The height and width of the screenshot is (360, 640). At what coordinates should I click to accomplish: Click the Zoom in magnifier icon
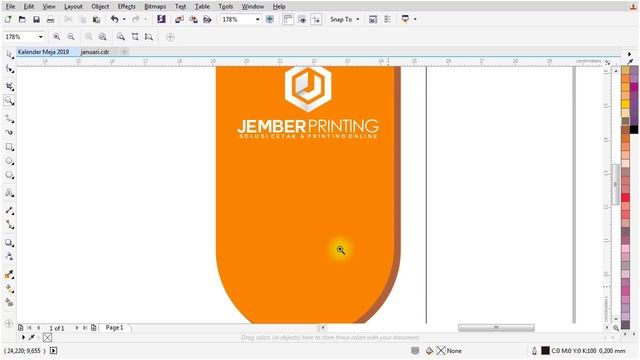[x=56, y=37]
